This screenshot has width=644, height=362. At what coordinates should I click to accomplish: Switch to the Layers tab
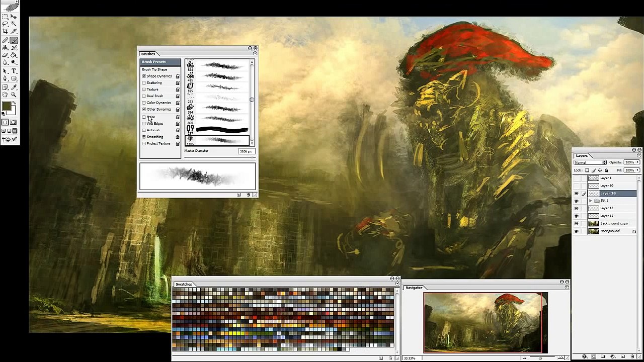(582, 156)
